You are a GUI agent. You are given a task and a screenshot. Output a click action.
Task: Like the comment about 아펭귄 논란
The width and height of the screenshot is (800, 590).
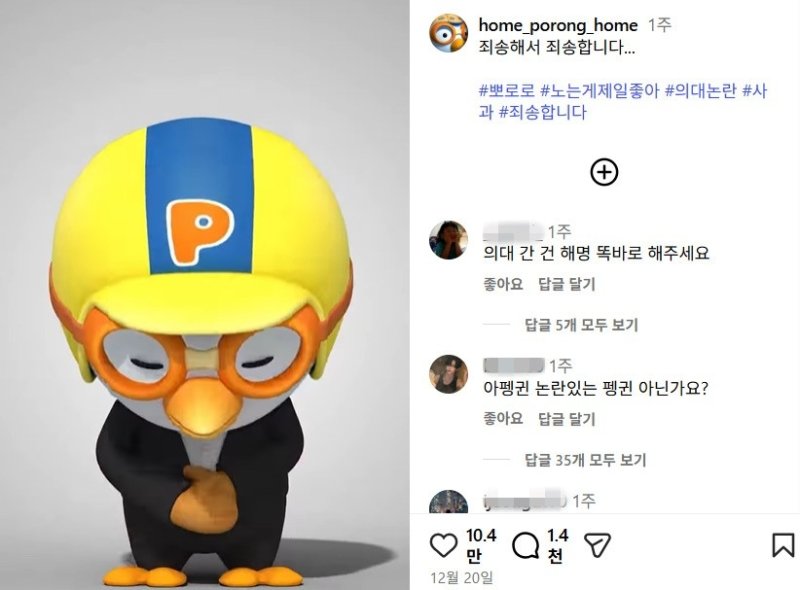(503, 419)
